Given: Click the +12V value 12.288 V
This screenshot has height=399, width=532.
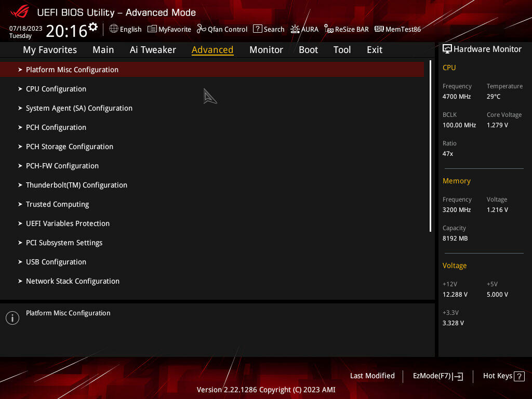Looking at the screenshot, I should [455, 295].
